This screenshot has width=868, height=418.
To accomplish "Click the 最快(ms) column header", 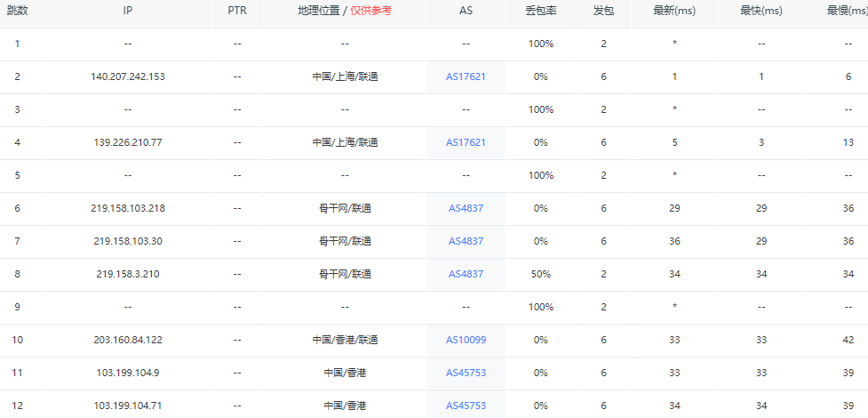I will click(761, 11).
